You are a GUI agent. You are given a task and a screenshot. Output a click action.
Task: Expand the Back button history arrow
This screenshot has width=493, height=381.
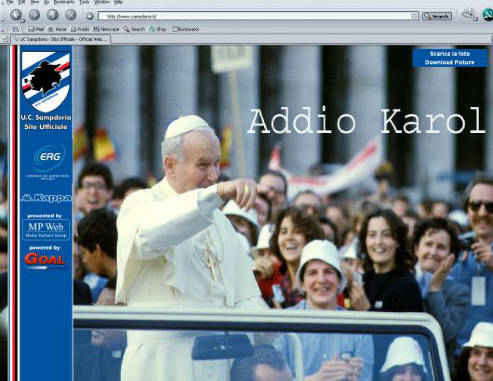23,21
